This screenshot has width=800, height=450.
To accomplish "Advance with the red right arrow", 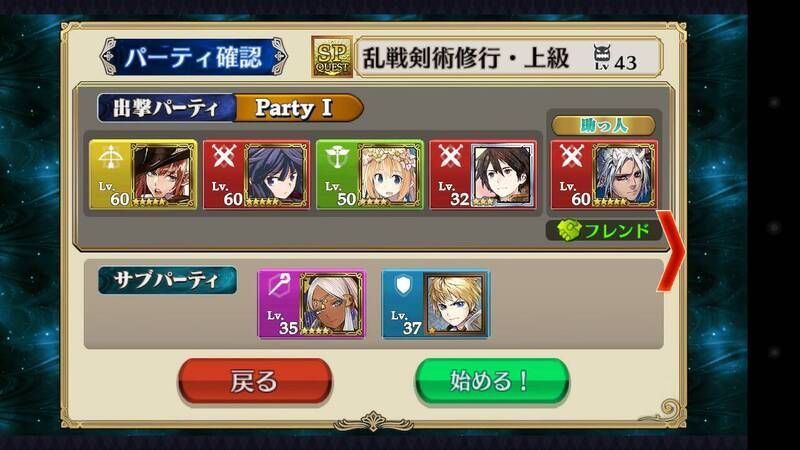I will click(x=670, y=251).
